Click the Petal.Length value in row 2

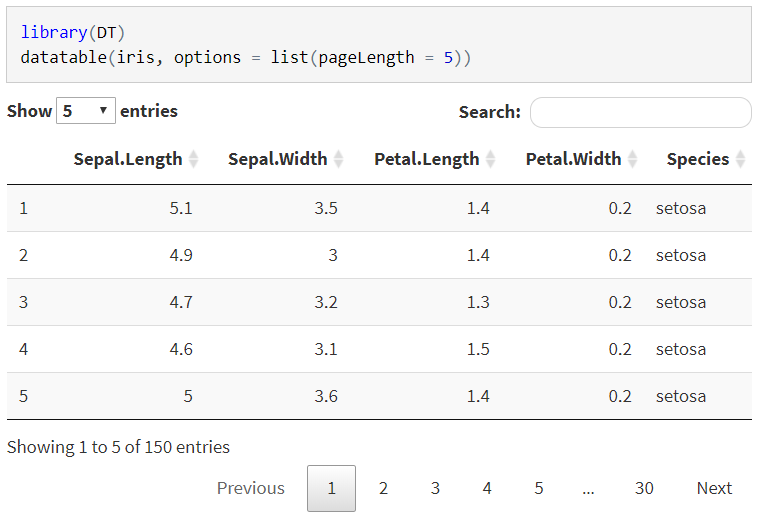(478, 255)
